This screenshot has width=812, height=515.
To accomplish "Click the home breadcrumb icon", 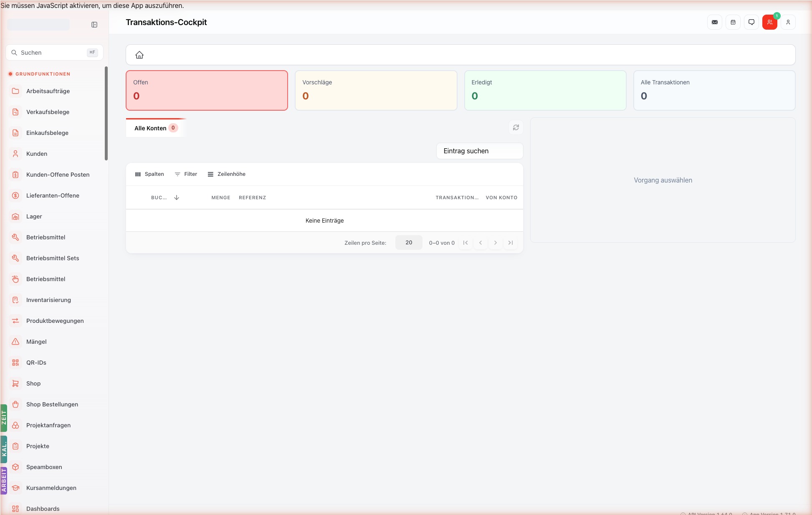I will tap(139, 55).
